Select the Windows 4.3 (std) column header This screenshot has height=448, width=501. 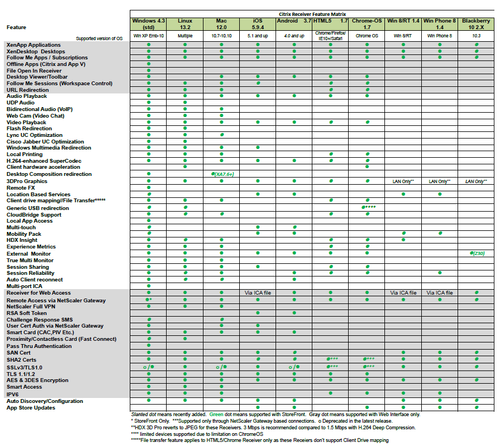click(x=148, y=24)
